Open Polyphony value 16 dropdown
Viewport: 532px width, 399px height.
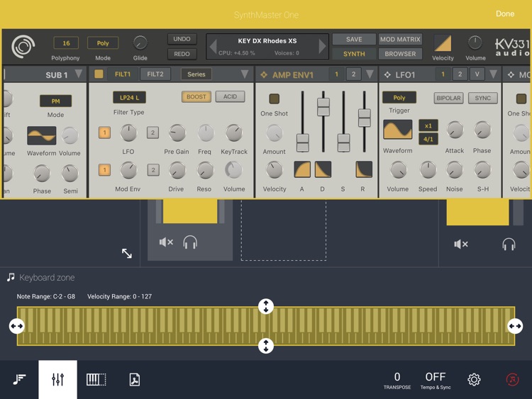(x=66, y=43)
